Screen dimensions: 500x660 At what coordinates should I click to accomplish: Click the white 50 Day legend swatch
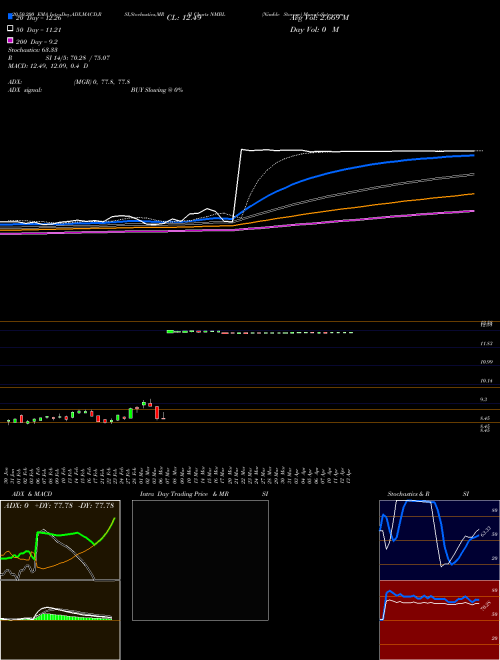click(x=11, y=29)
